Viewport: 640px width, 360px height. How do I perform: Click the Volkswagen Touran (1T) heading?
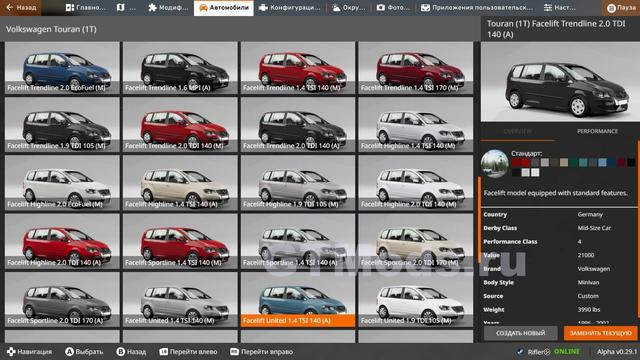coord(51,29)
